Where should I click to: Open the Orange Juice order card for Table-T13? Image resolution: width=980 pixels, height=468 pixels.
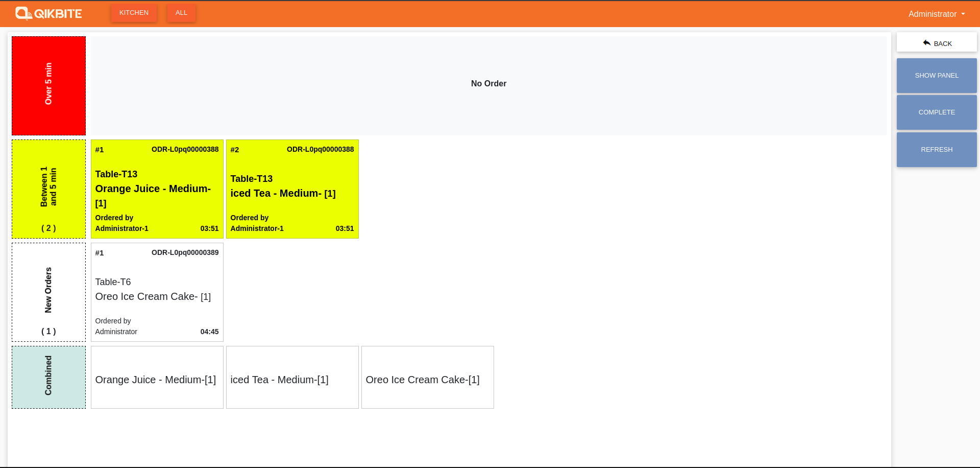(157, 189)
